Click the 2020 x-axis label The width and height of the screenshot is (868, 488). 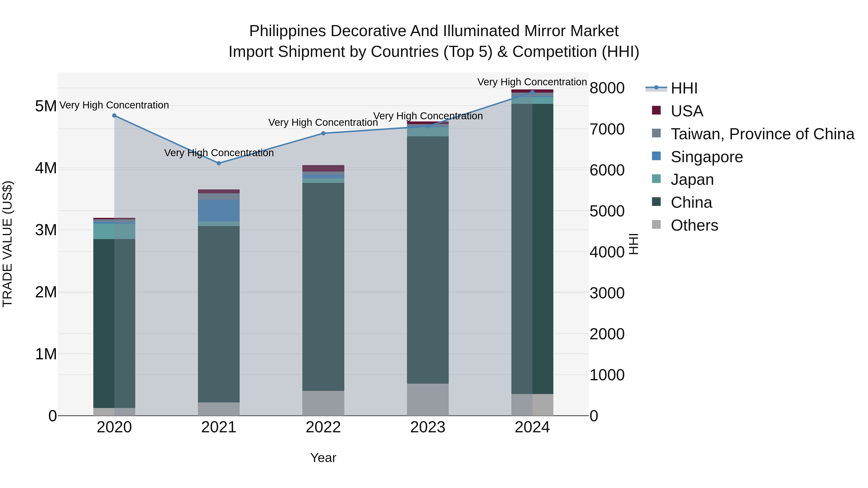pos(114,427)
